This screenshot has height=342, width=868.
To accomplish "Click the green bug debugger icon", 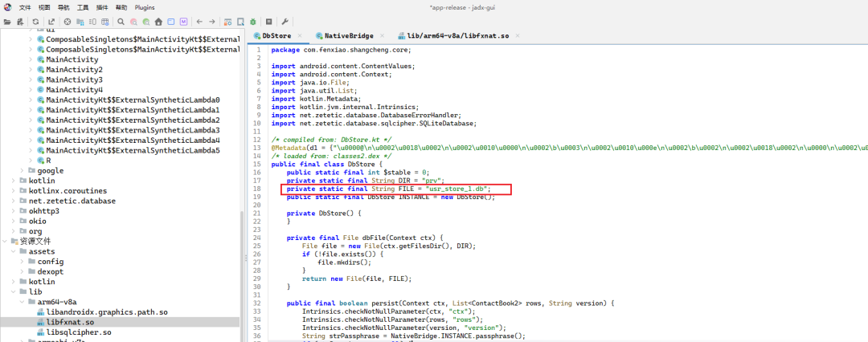I will click(x=253, y=22).
